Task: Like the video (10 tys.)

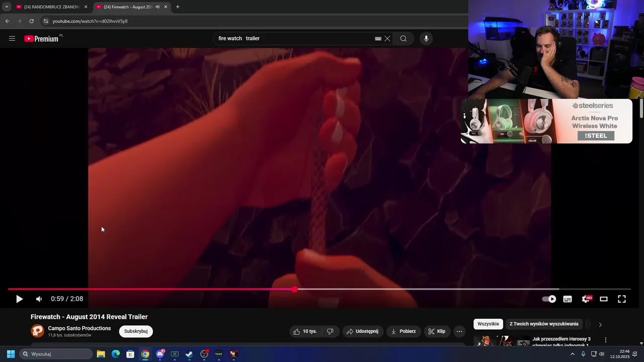Action: click(x=305, y=331)
